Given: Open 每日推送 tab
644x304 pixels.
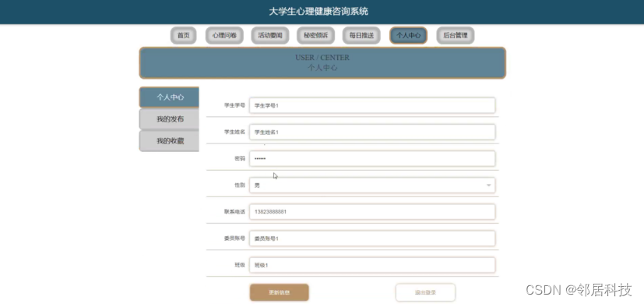Looking at the screenshot, I should click(x=361, y=35).
